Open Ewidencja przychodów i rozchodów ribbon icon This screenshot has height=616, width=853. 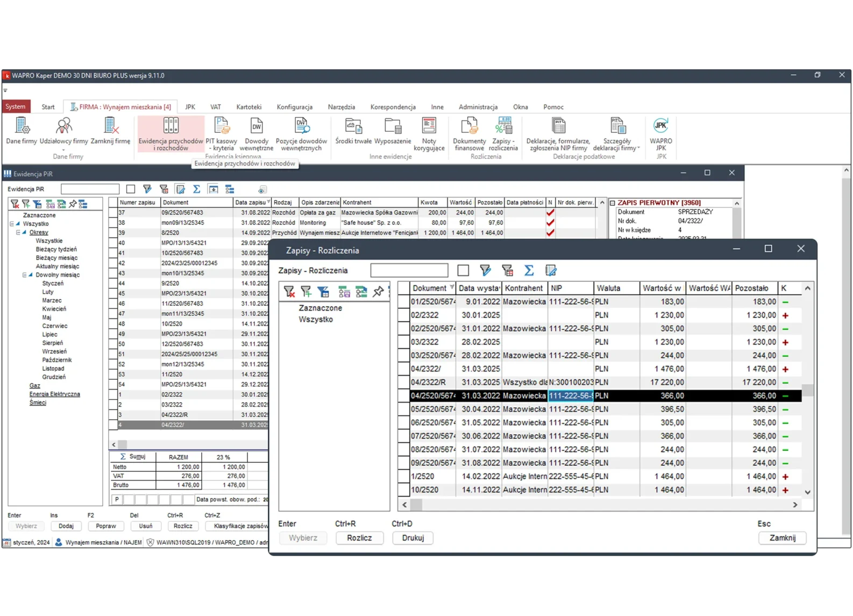pos(171,134)
